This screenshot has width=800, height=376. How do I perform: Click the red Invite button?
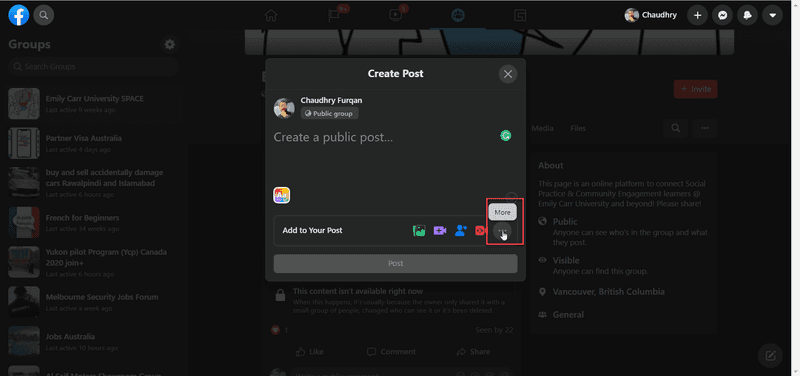click(695, 89)
